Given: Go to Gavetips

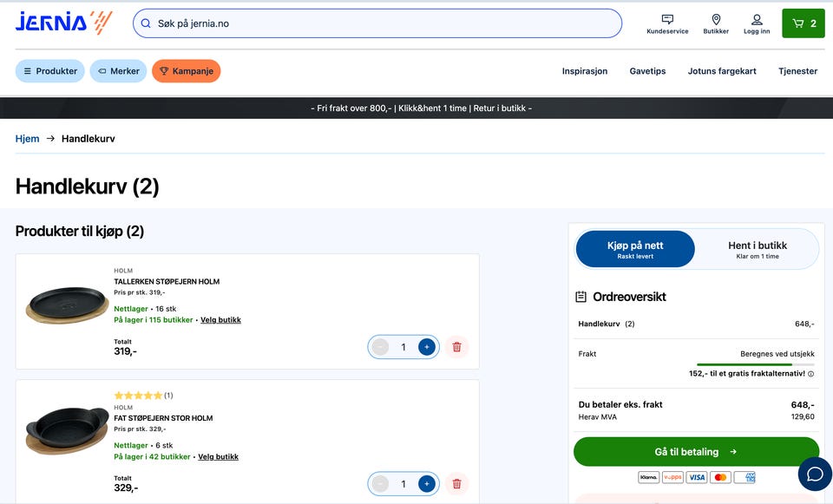Looking at the screenshot, I should [647, 71].
